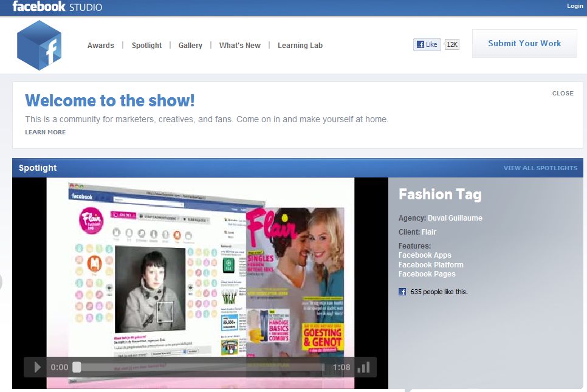Select the Facebook Pages feature link
This screenshot has height=392, width=587.
tap(427, 274)
